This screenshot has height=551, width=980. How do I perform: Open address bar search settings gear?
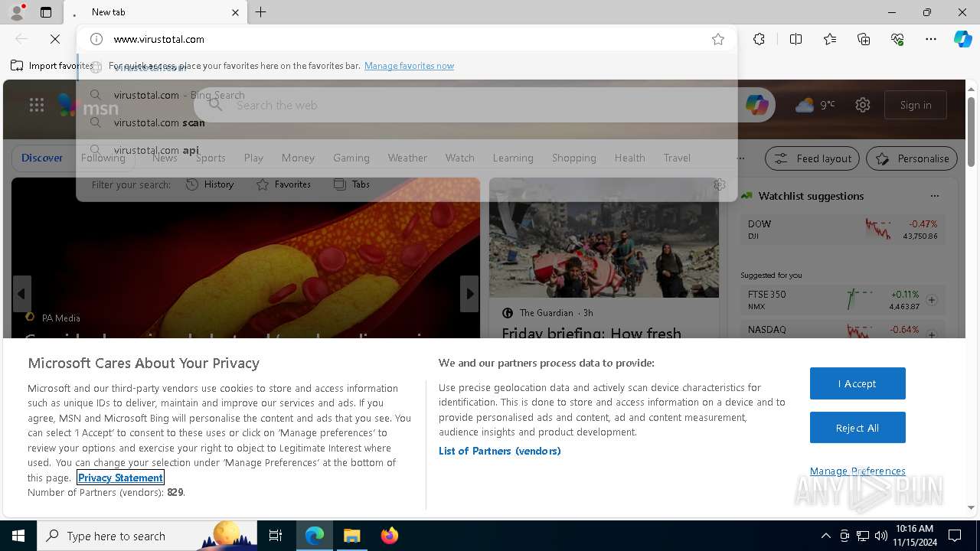(x=719, y=184)
